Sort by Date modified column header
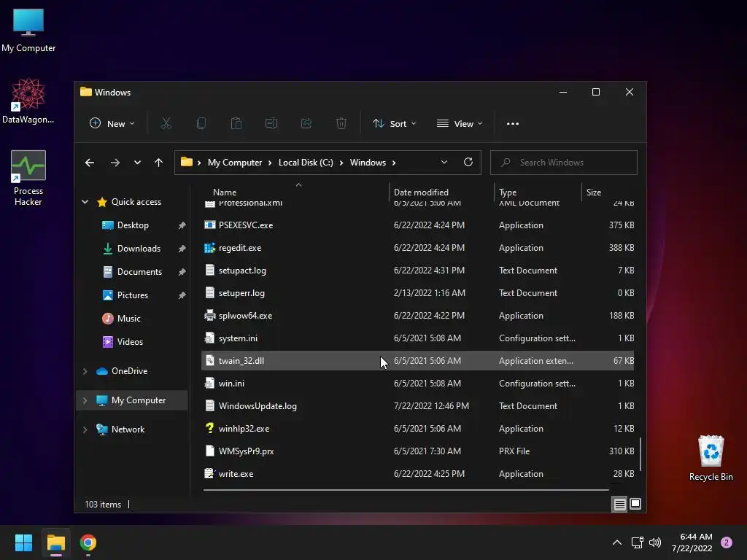747x560 pixels. [421, 192]
